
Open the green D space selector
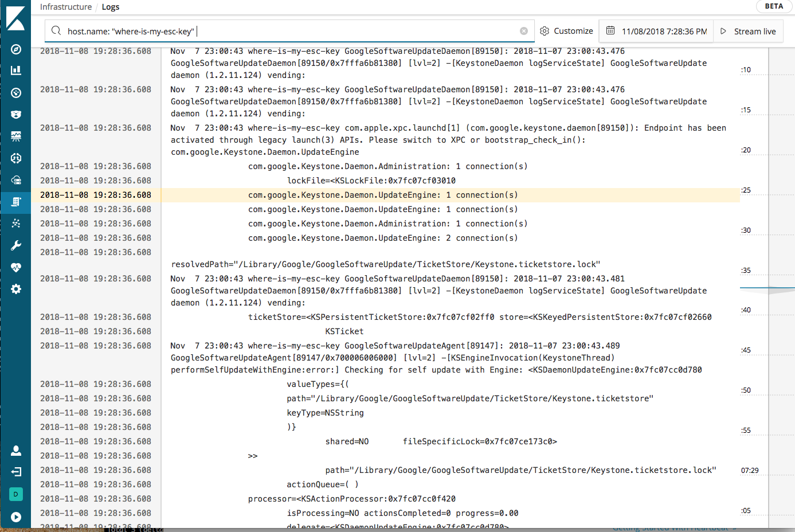pos(16,494)
